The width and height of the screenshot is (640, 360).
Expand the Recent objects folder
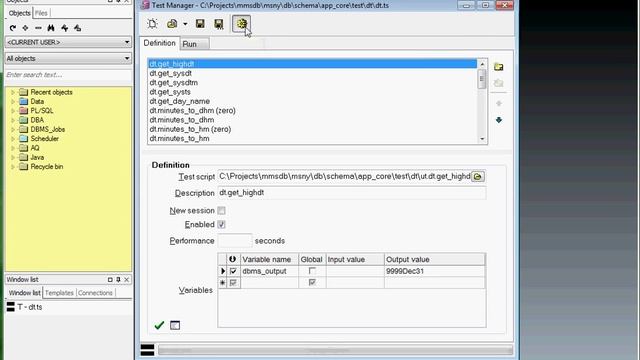pyautogui.click(x=13, y=92)
